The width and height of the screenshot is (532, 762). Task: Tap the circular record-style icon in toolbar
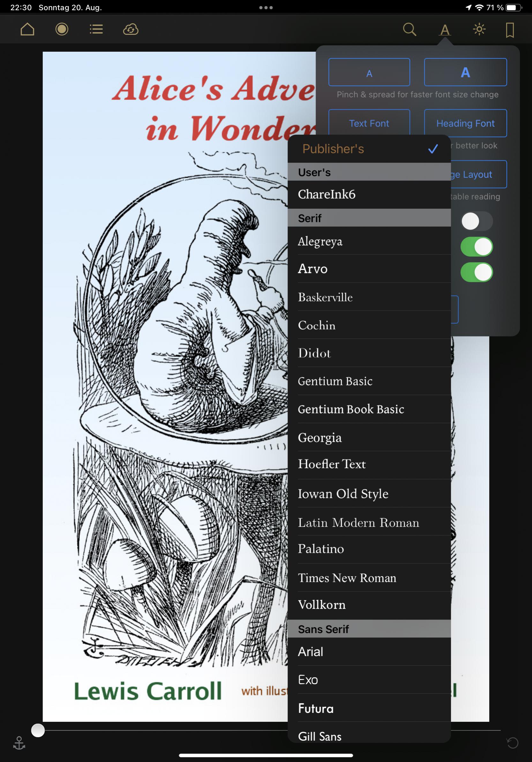[x=62, y=29]
